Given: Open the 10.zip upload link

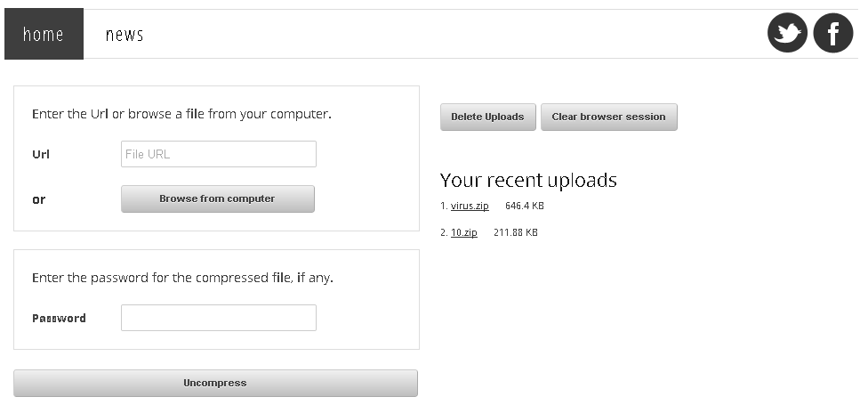Looking at the screenshot, I should pos(464,232).
